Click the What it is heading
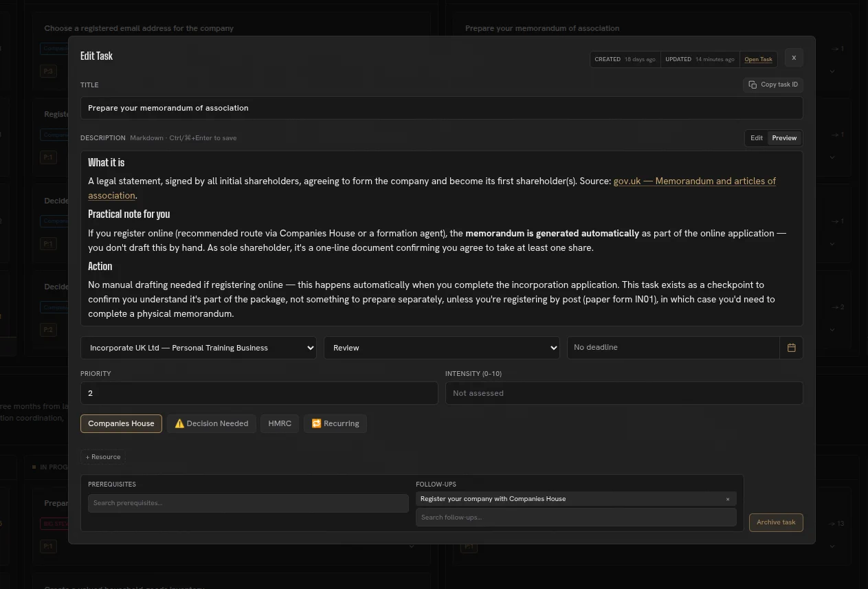868x589 pixels. click(x=107, y=163)
